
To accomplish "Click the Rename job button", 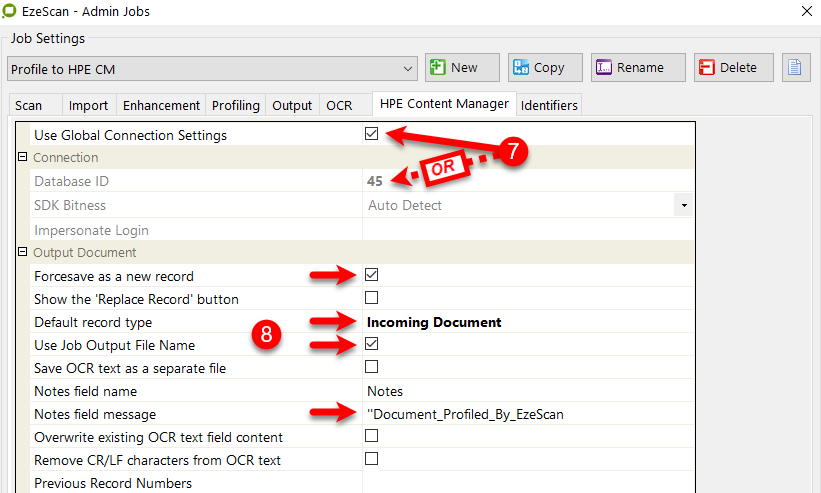I will coord(637,68).
